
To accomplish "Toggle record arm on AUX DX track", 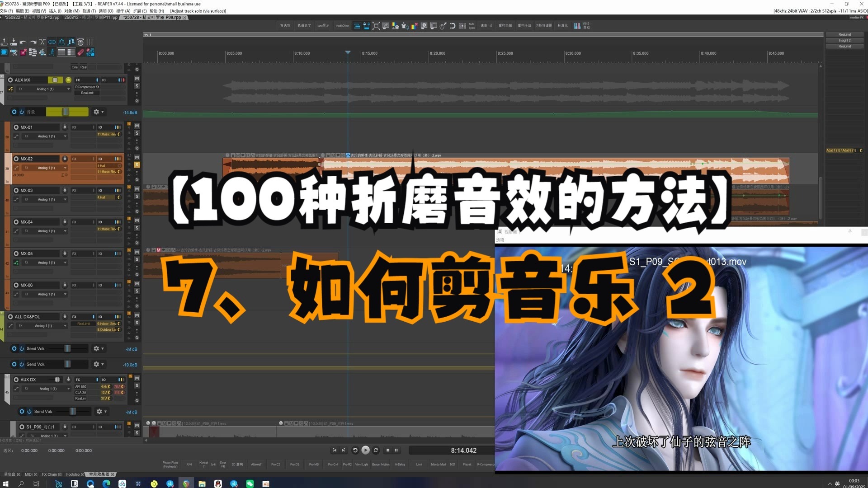I will click(x=16, y=380).
